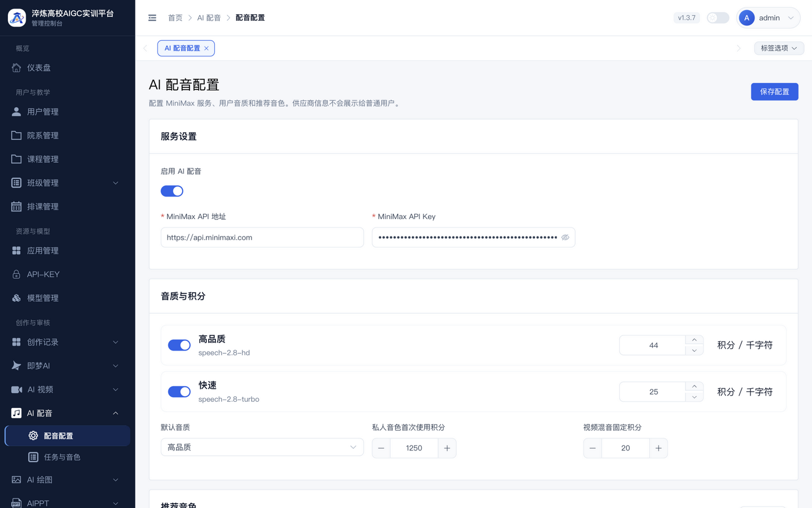
Task: Click the 任务与音色 list icon
Action: coord(33,457)
